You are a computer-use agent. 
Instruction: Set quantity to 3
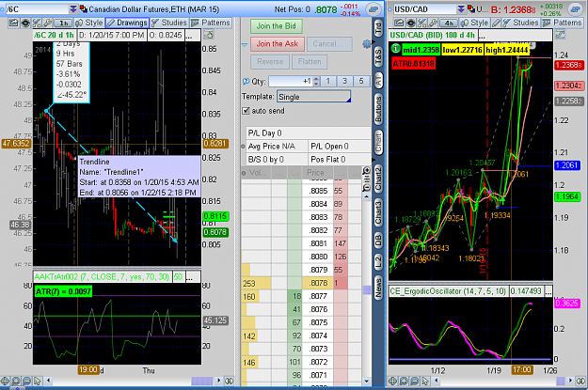(x=344, y=81)
